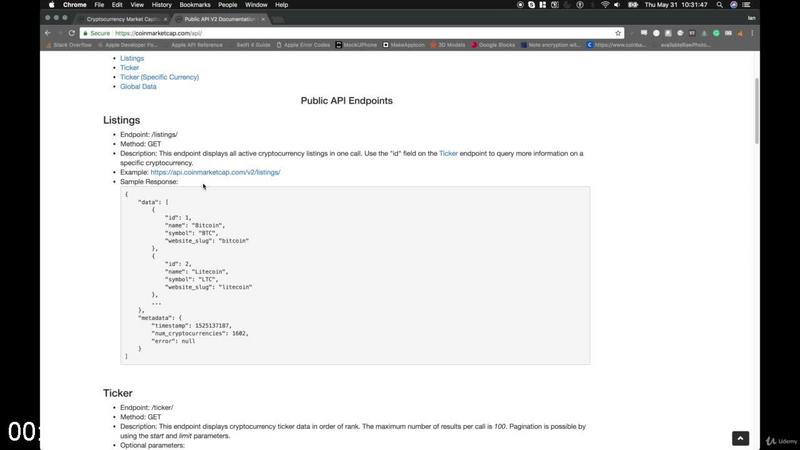Screen dimensions: 800x450
Task: Open the MakeAppIcon bookmark
Action: click(x=404, y=45)
